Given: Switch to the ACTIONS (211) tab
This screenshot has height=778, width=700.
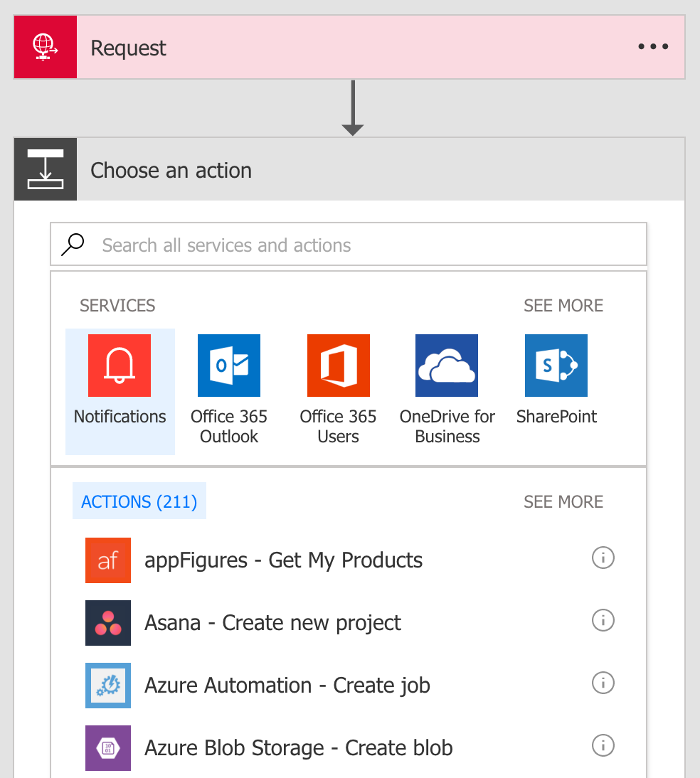Looking at the screenshot, I should click(139, 501).
